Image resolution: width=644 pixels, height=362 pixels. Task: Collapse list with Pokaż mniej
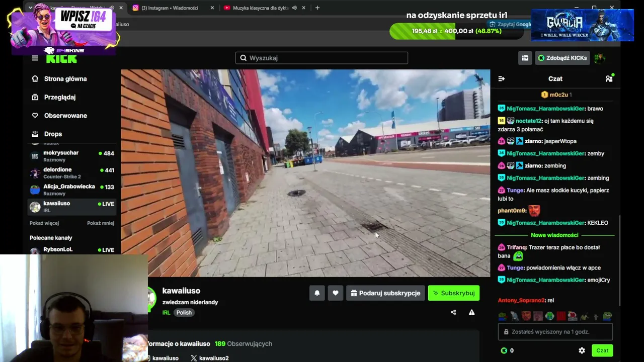tap(101, 223)
